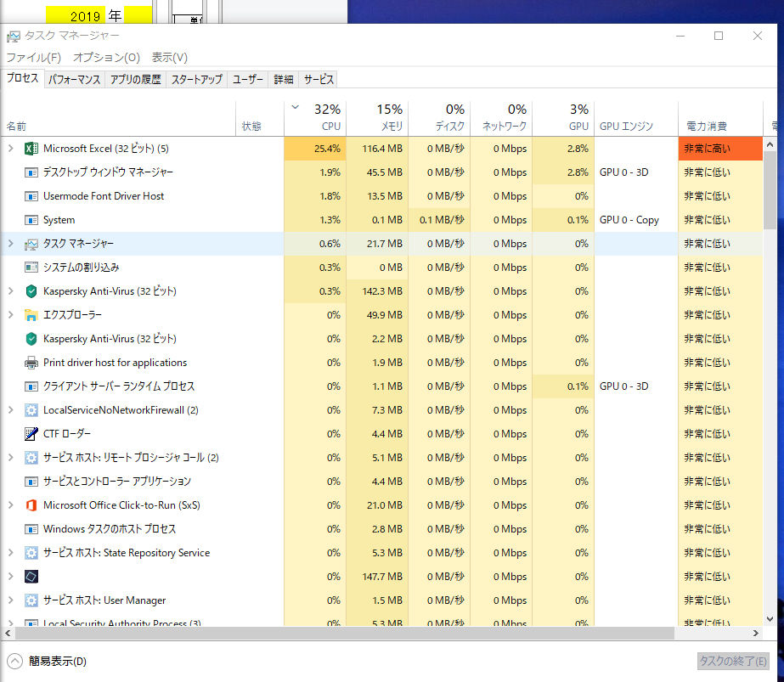Viewport: 784px width, 682px height.
Task: Click the 147.7 MB memory cell
Action: click(377, 577)
